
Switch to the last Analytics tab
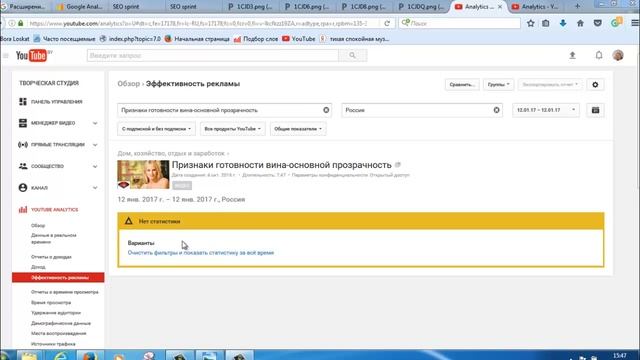point(537,7)
